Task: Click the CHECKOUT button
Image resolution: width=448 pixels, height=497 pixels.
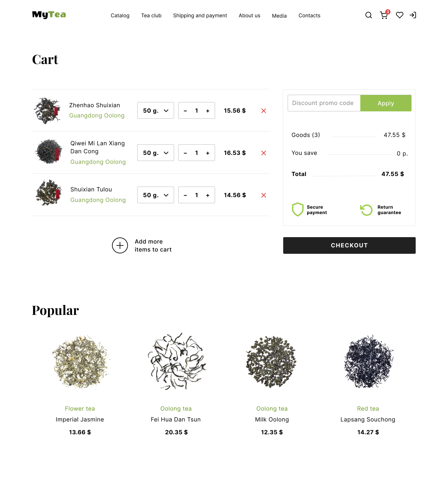Action: click(349, 245)
